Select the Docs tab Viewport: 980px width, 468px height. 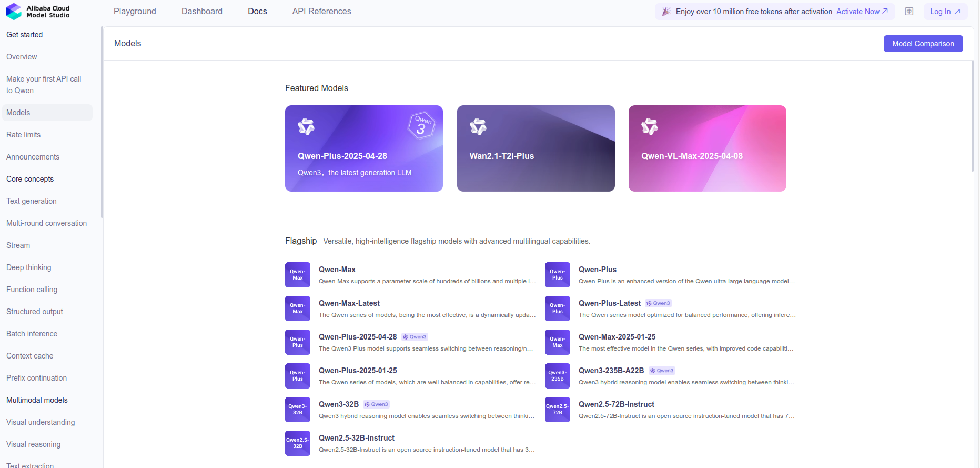click(257, 12)
